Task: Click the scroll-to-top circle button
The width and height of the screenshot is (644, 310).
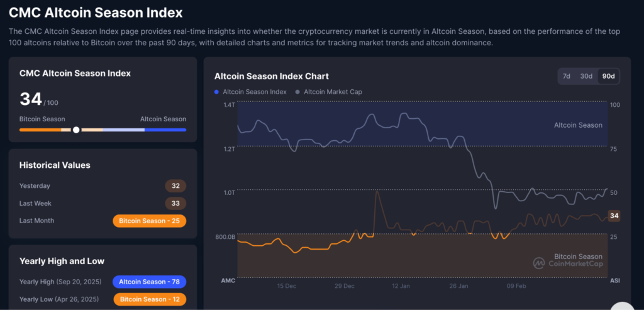Action: [x=621, y=306]
